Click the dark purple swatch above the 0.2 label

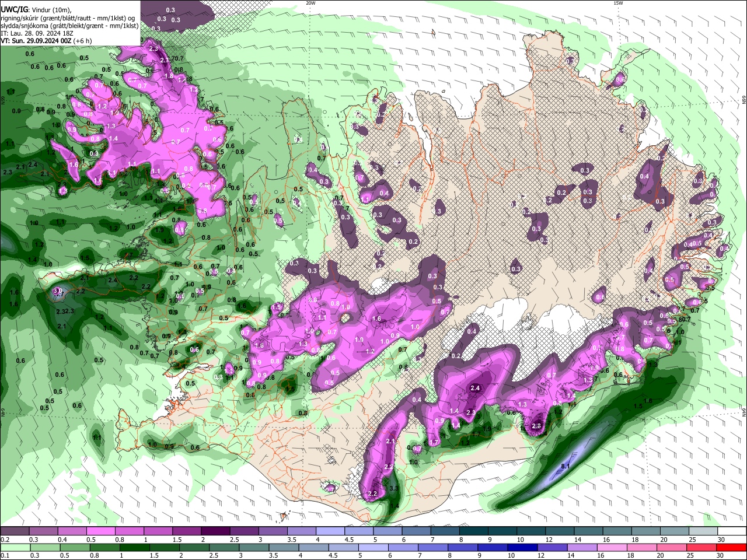(15, 531)
